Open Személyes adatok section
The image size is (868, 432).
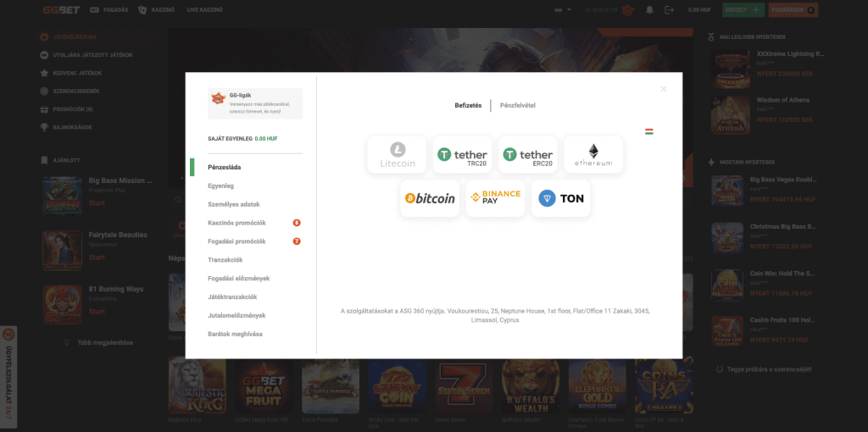(x=234, y=204)
